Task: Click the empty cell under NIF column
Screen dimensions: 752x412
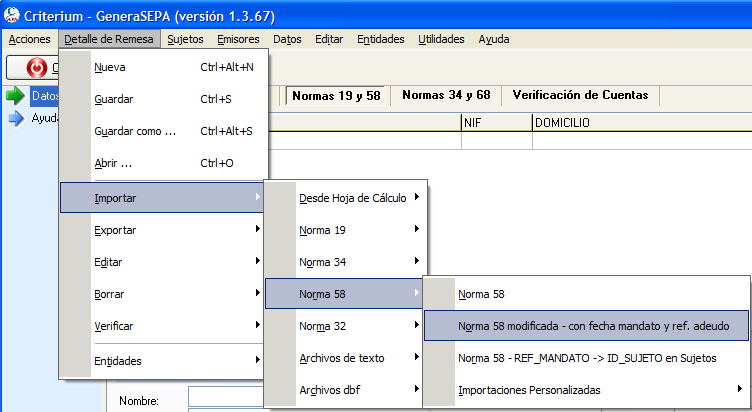Action: point(496,141)
